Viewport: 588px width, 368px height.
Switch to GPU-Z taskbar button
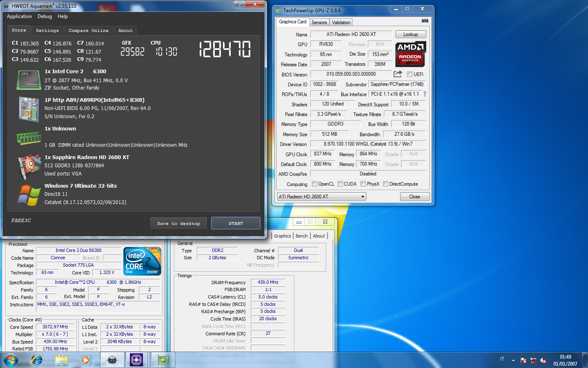click(163, 360)
